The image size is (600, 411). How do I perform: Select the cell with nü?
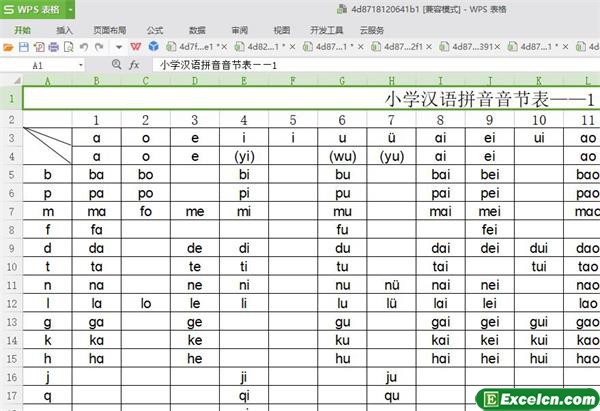click(x=391, y=285)
